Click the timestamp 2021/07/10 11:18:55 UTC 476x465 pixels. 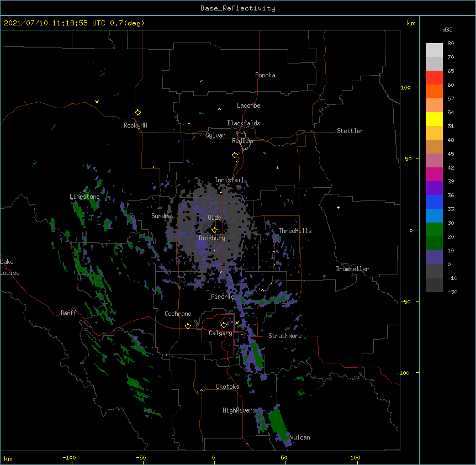tap(55, 23)
